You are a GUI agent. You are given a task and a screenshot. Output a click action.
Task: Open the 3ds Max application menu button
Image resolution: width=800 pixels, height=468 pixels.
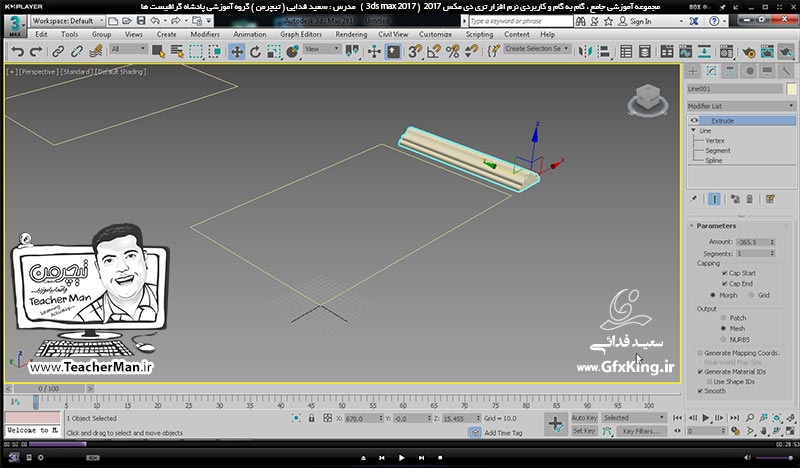pos(15,26)
